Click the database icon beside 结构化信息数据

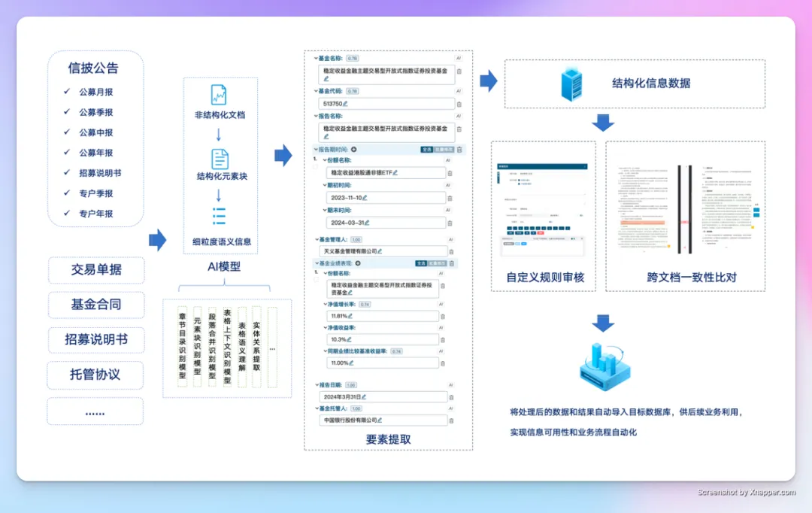(x=573, y=83)
